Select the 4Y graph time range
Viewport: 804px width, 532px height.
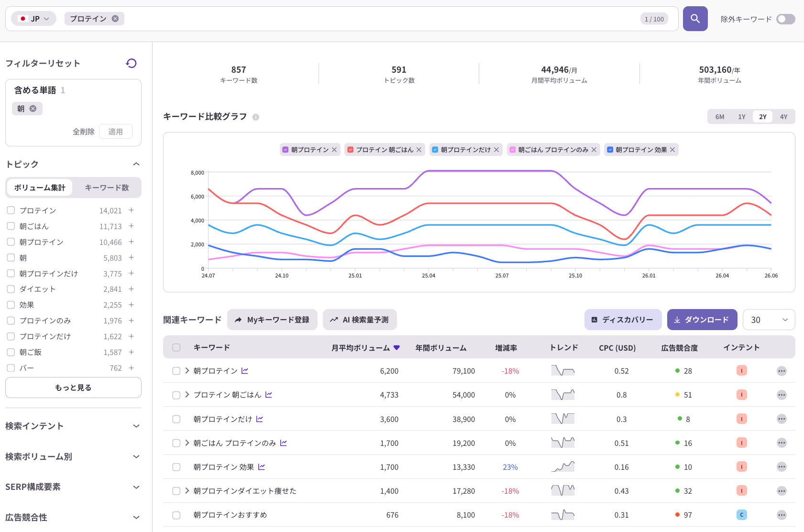(783, 117)
